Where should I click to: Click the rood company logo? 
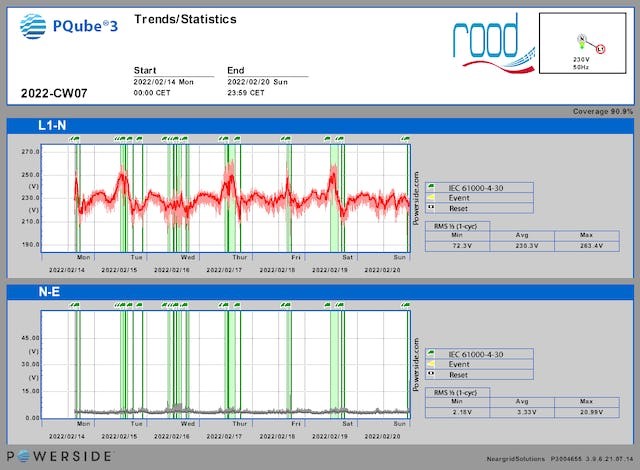[487, 42]
